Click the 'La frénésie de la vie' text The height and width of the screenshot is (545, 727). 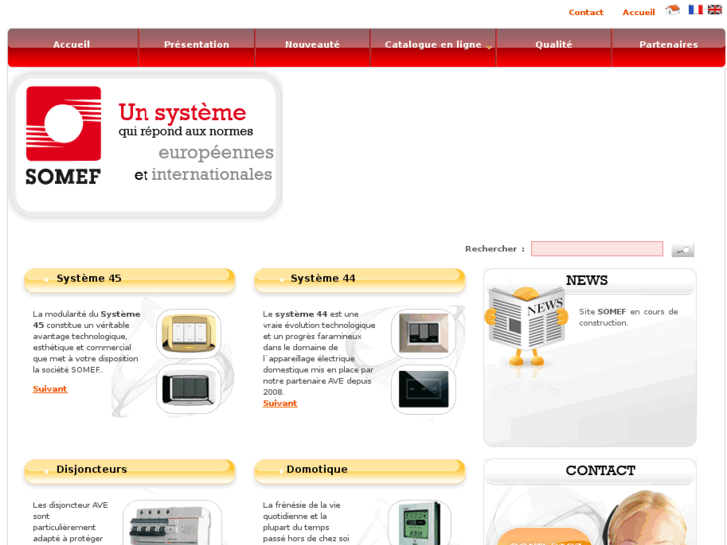pos(306,522)
